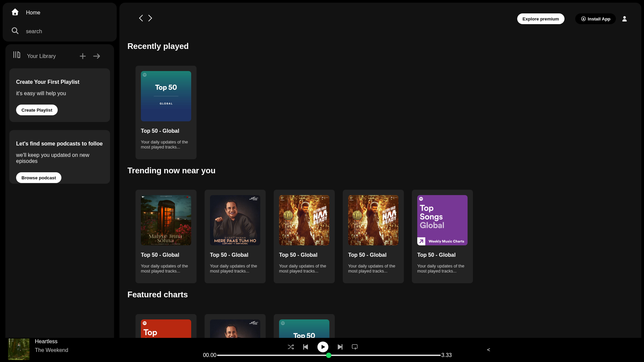Click the Your Library stack icon
Image resolution: width=644 pixels, height=362 pixels.
[x=17, y=55]
